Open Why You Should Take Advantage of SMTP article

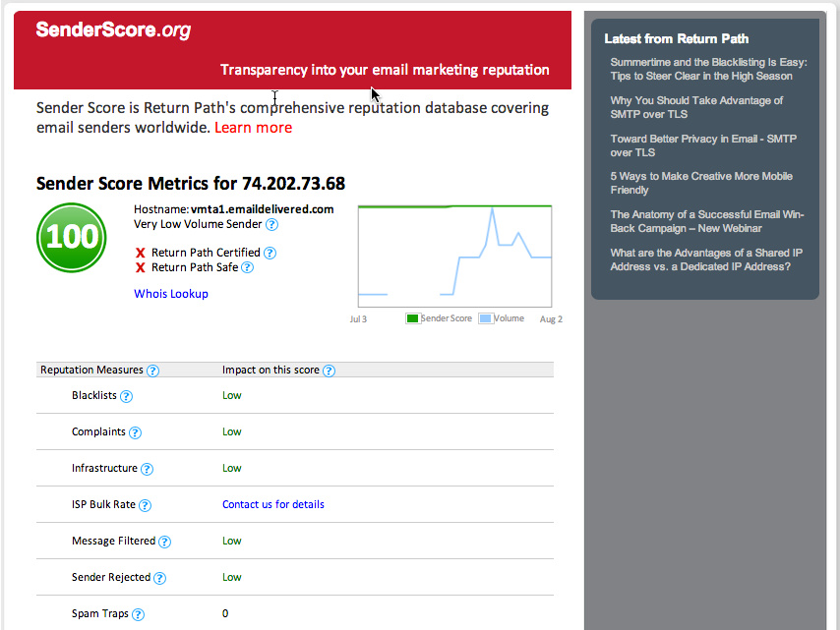pos(695,107)
